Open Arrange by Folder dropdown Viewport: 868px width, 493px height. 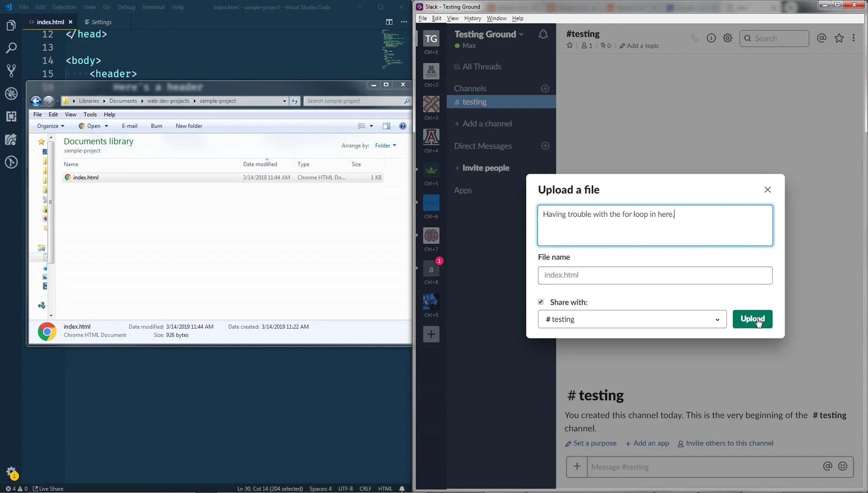(386, 146)
